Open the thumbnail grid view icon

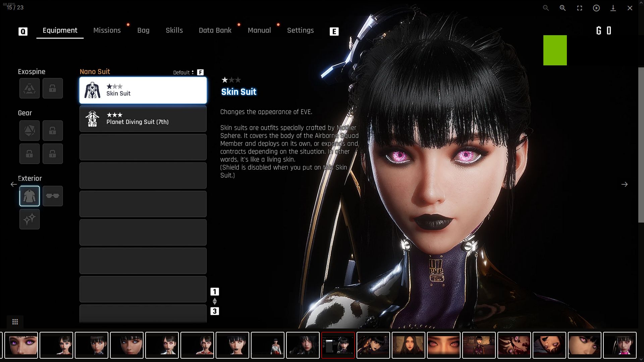coord(15,322)
